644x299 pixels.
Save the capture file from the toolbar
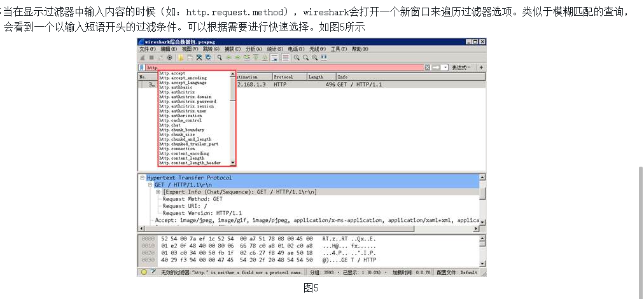[190, 57]
